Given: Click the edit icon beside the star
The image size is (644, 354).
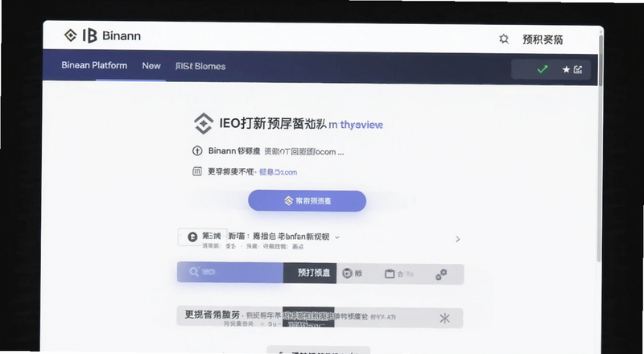Looking at the screenshot, I should click(578, 69).
